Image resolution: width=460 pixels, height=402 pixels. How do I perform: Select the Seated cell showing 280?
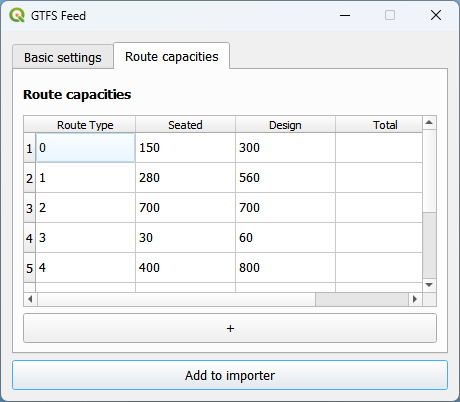[185, 178]
